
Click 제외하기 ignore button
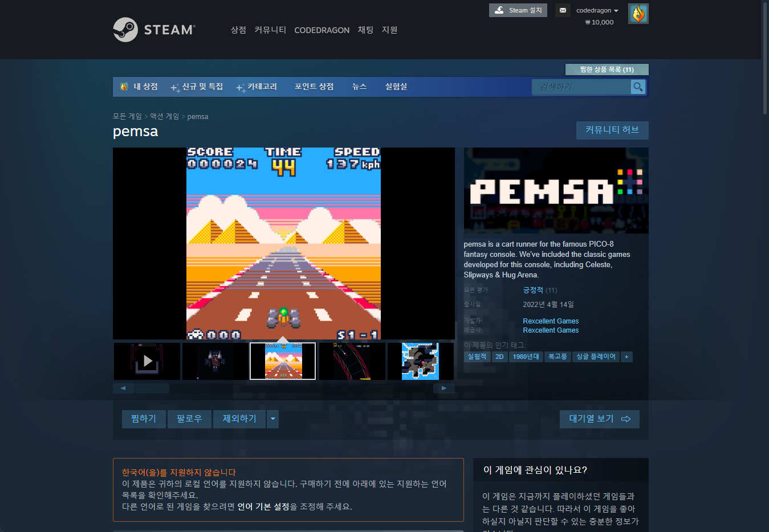[239, 419]
